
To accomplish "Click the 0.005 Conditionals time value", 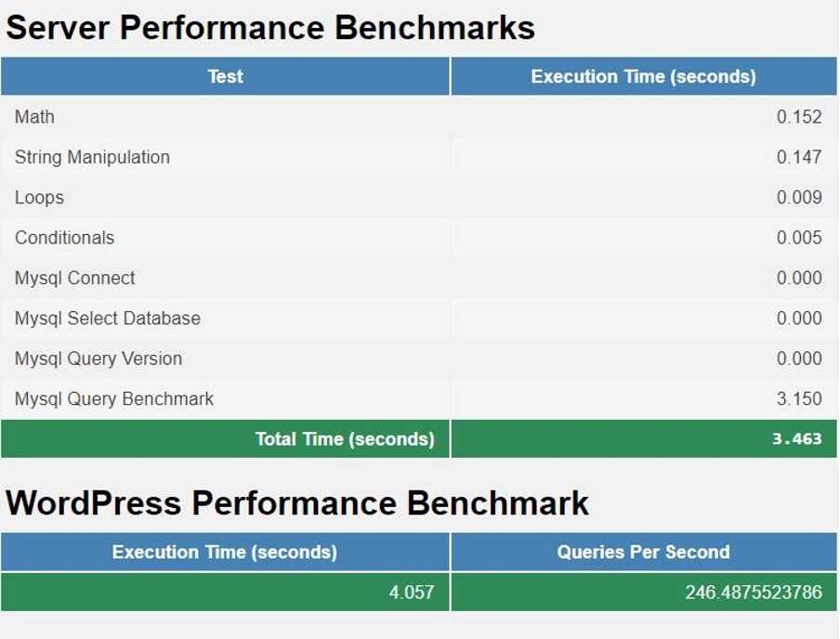I will tap(799, 238).
